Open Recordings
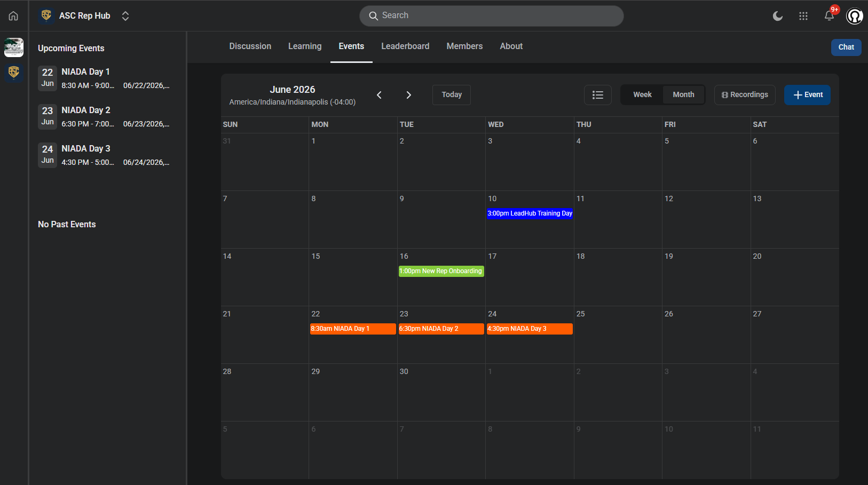Screen dimensions: 868x485 [x=745, y=95]
